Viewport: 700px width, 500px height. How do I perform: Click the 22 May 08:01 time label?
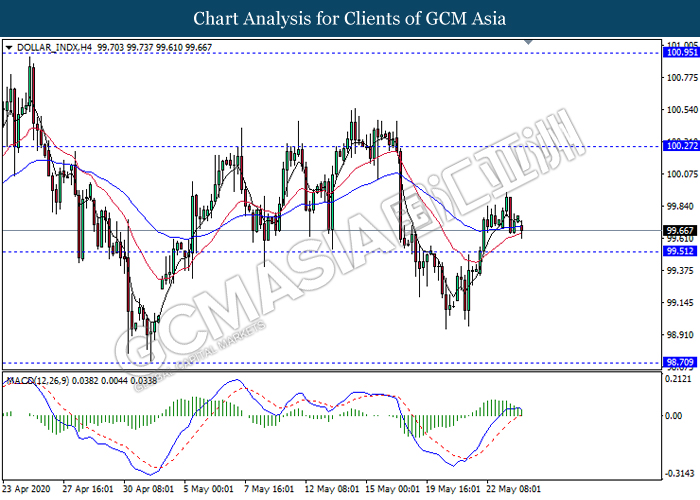point(513,489)
